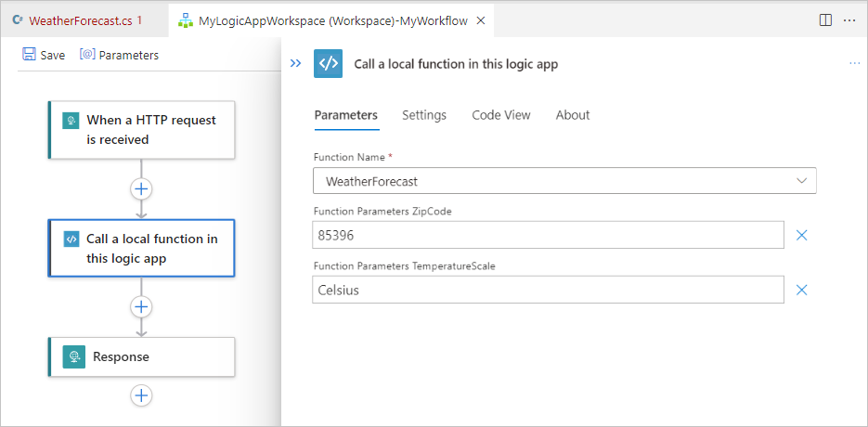The height and width of the screenshot is (427, 868).
Task: Click the split editor layout icon
Action: click(825, 19)
